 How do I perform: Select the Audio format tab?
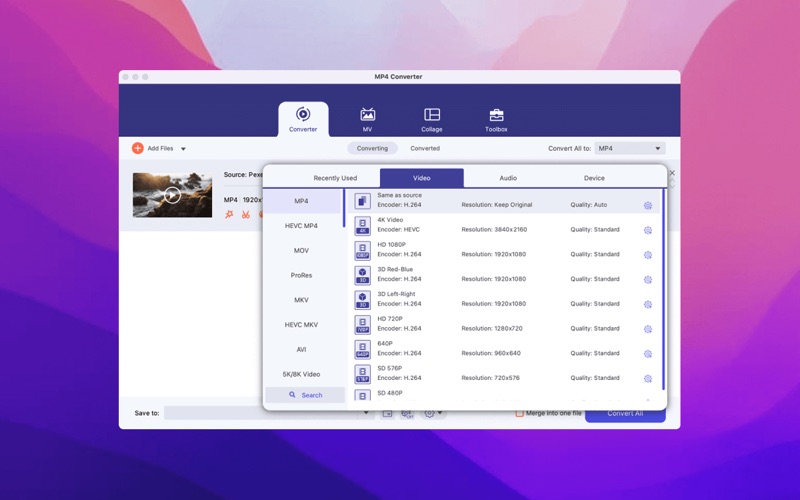coord(508,178)
